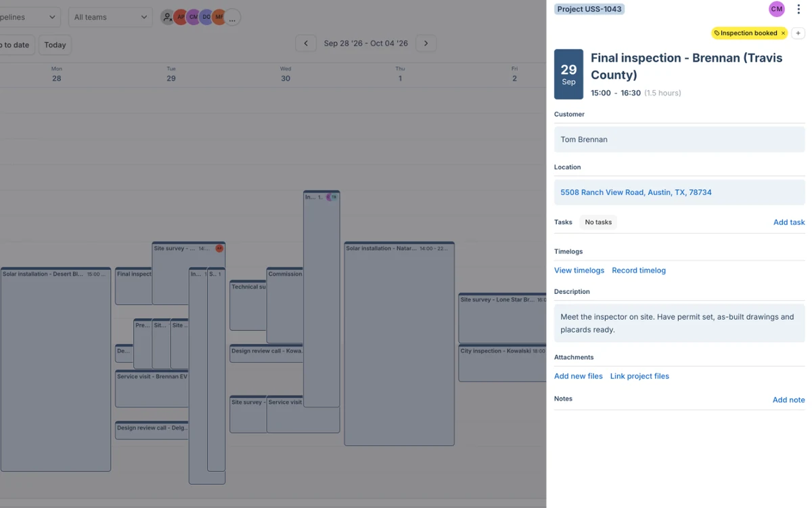Open Site survey - Lone Star event
The image size is (812, 508).
(502, 318)
